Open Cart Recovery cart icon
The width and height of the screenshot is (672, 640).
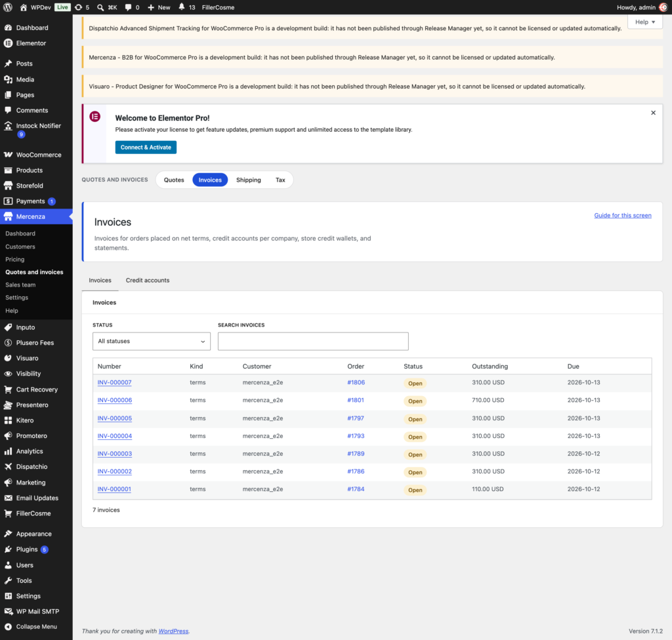pyautogui.click(x=8, y=390)
